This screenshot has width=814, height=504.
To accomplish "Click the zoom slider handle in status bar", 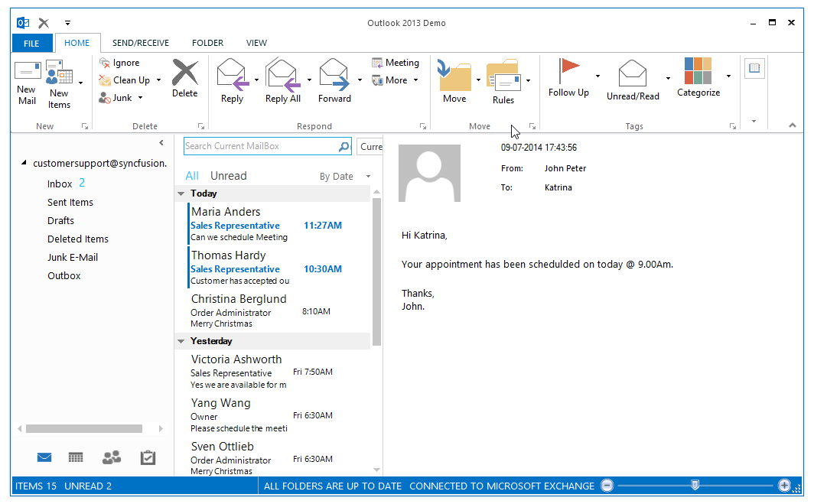I will tap(695, 485).
